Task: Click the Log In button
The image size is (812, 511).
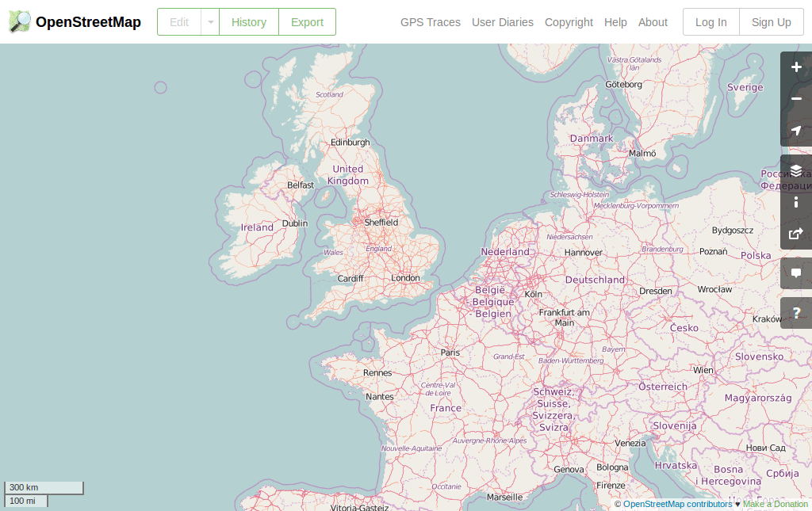Action: pos(710,22)
